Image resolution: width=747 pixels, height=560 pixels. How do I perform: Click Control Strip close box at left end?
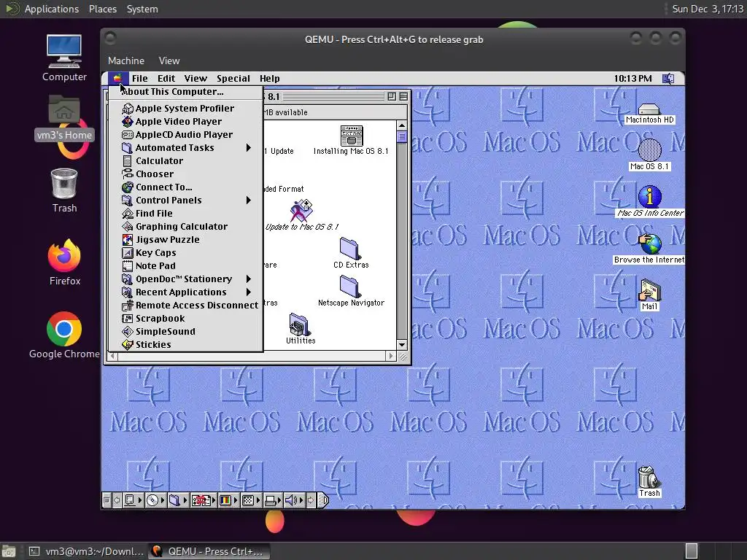point(107,500)
